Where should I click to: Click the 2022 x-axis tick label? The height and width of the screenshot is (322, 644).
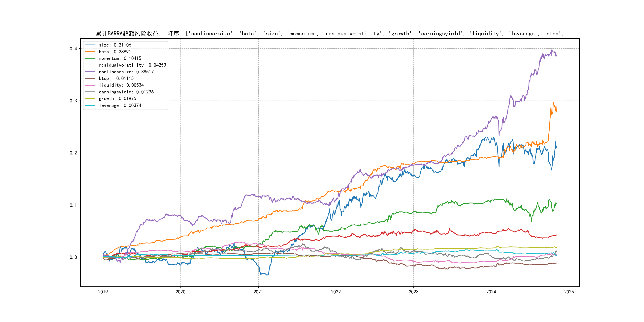(336, 292)
